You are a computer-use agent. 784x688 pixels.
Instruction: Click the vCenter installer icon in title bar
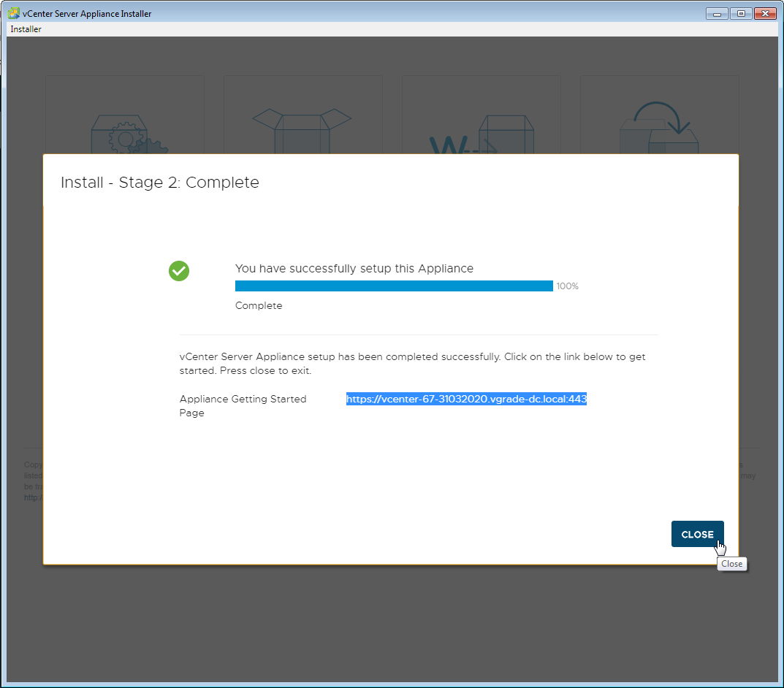13,13
